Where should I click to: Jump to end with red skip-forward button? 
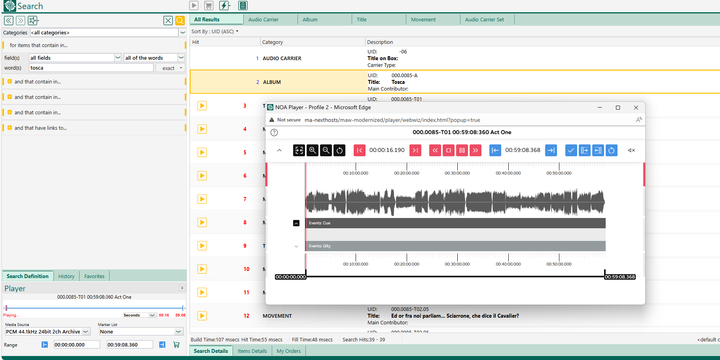(415, 150)
